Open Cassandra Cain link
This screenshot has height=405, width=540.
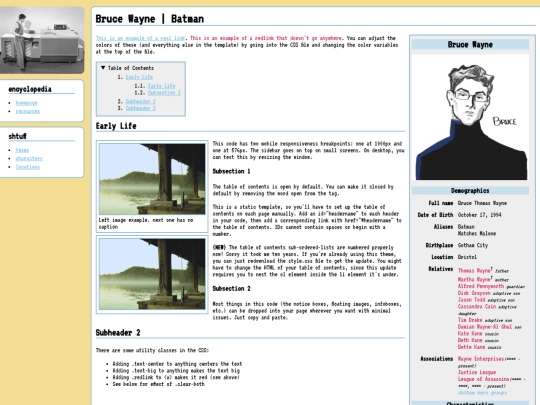coord(477,307)
